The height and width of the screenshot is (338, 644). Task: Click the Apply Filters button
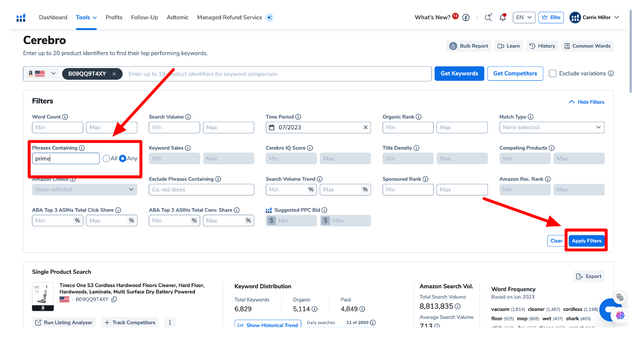point(587,241)
